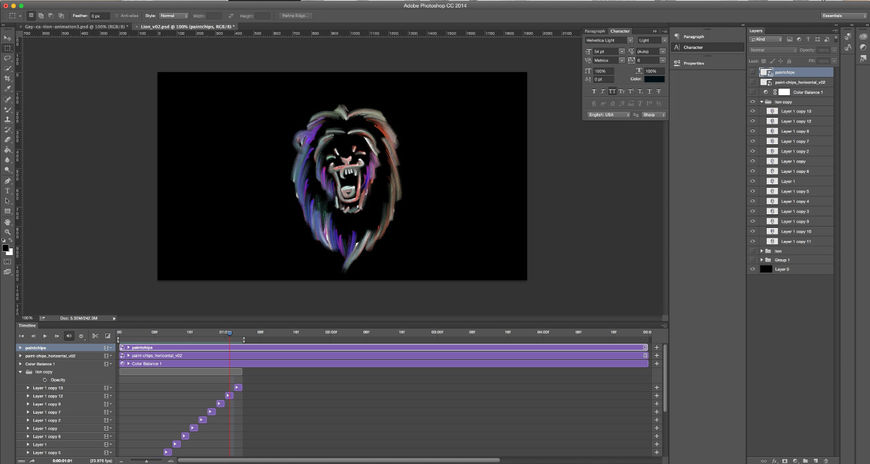Select the Horizontal Type tool
The image size is (870, 464).
click(7, 190)
